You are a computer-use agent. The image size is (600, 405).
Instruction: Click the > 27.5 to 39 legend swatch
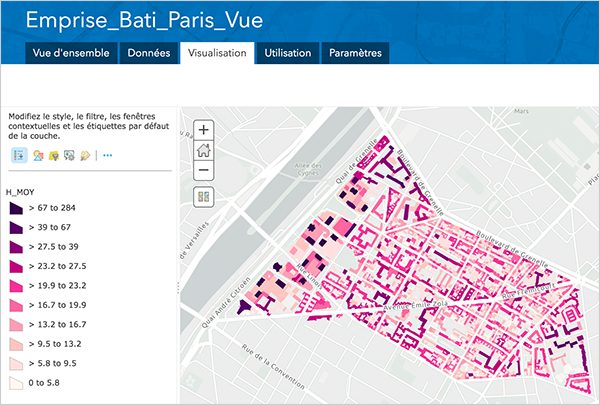coord(16,247)
